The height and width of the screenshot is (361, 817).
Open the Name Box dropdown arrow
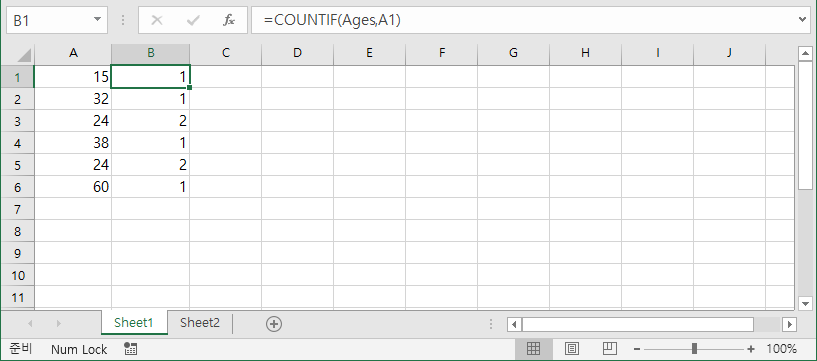pos(97,20)
